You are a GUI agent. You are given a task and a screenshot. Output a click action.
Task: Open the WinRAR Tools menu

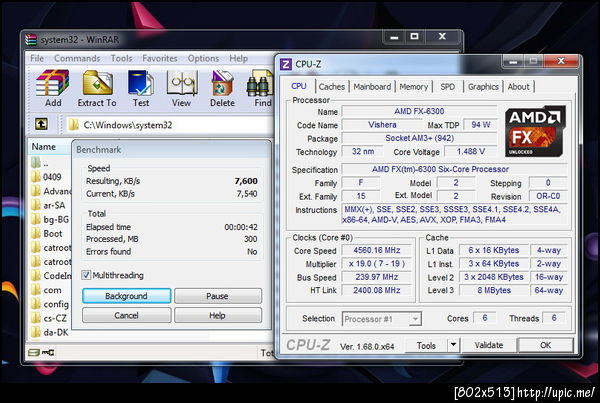(x=121, y=59)
